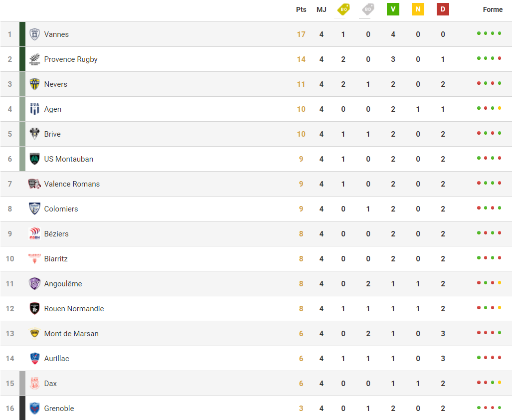Sort by the yellow N draws column
Viewport: 512px width, 420px height.
[x=418, y=9]
